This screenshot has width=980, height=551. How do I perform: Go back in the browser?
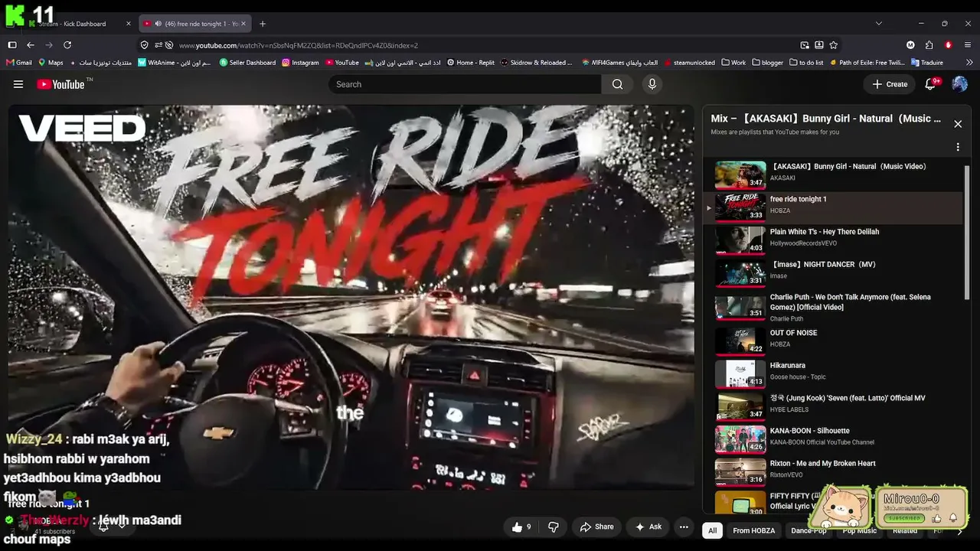pos(31,45)
